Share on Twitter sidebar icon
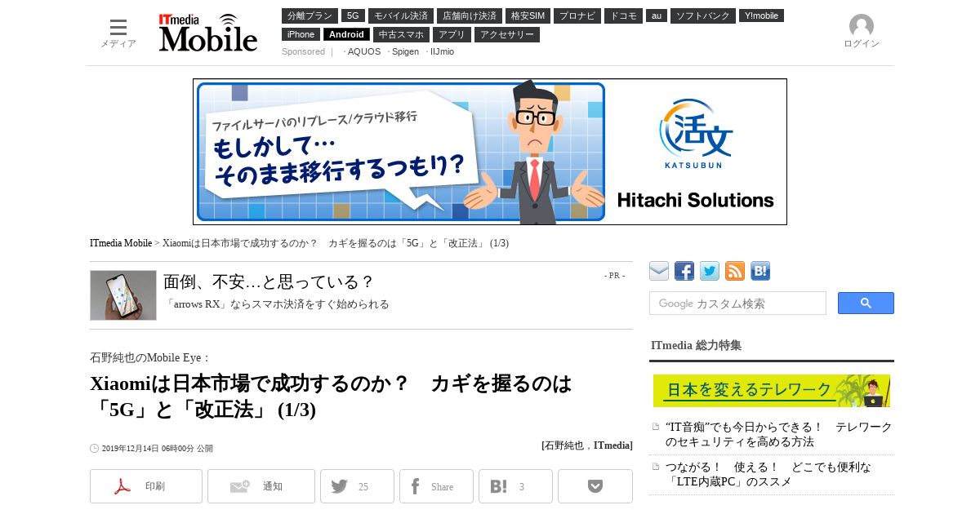Screen dimensions: 980x514 [x=710, y=272]
